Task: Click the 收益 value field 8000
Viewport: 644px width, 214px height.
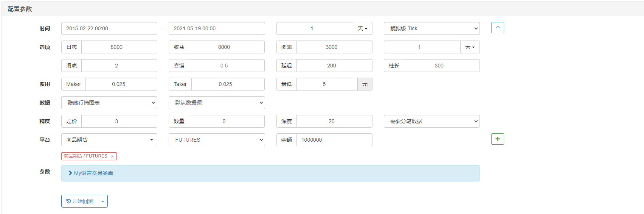Action: click(x=227, y=47)
